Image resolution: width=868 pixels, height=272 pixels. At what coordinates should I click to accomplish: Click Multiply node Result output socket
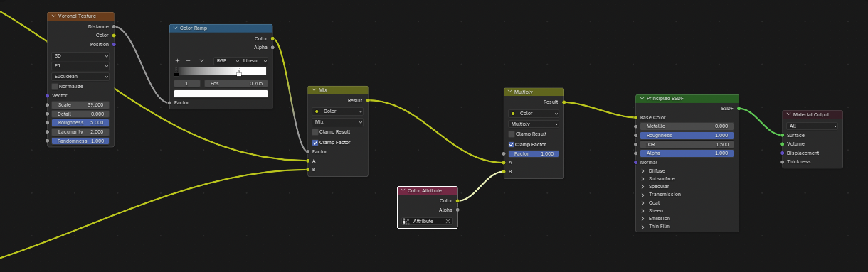(564, 102)
